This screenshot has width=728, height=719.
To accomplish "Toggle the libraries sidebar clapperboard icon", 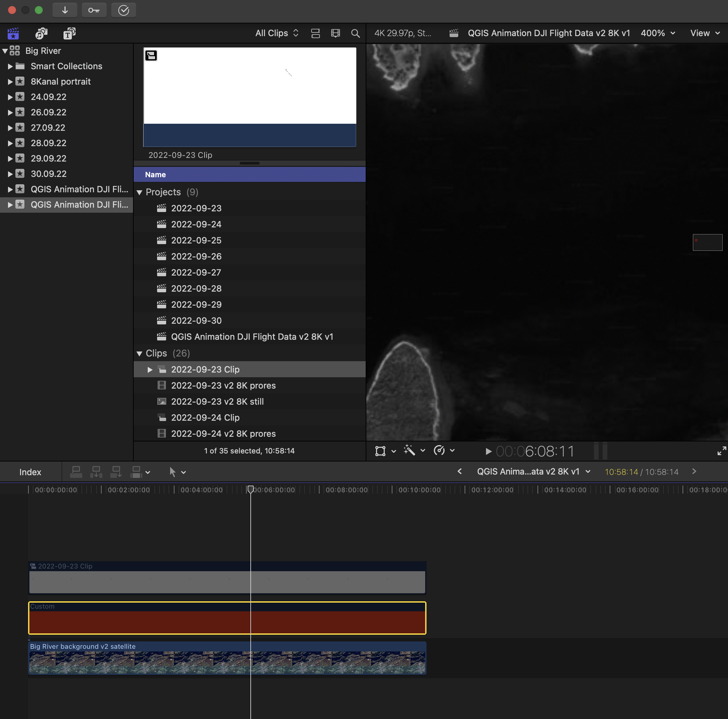I will pos(13,33).
